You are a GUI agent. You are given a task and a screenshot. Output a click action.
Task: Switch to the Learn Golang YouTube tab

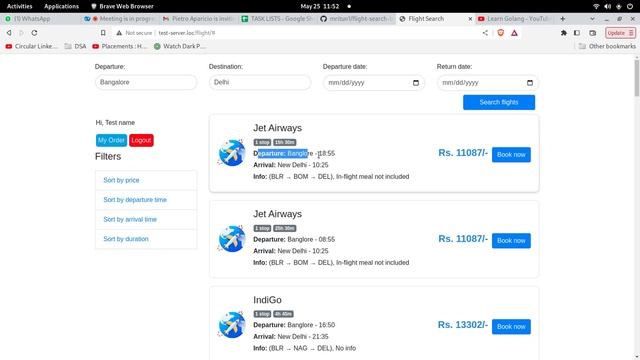coord(514,19)
